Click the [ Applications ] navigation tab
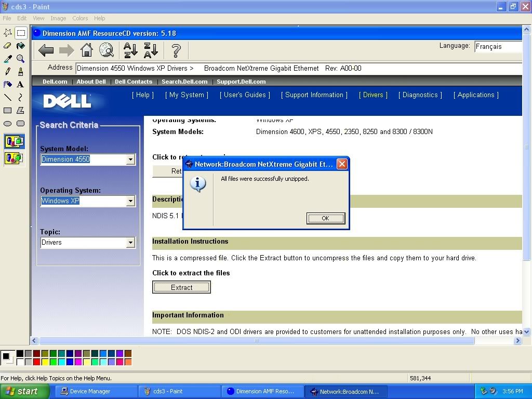The height and width of the screenshot is (399, 532). tap(476, 95)
